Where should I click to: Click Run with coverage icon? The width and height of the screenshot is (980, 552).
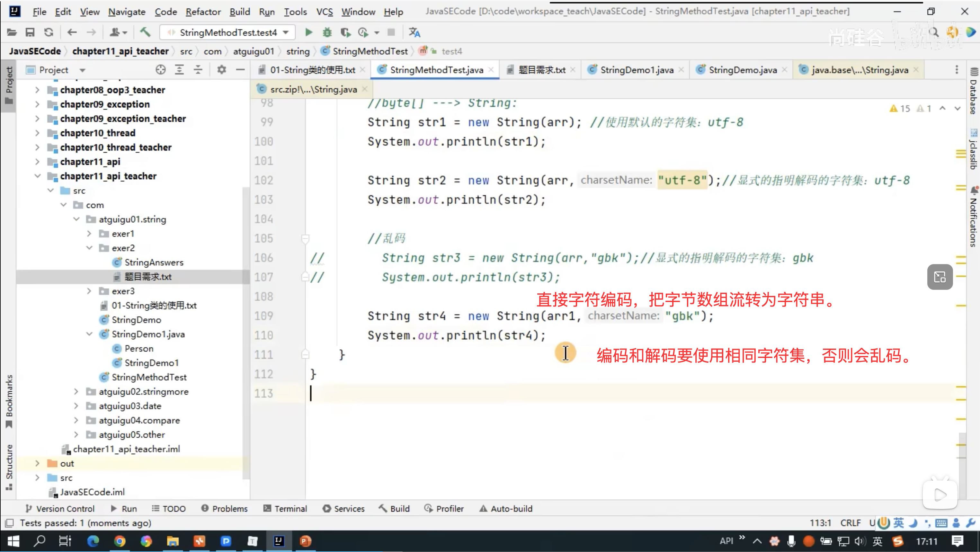pos(345,32)
